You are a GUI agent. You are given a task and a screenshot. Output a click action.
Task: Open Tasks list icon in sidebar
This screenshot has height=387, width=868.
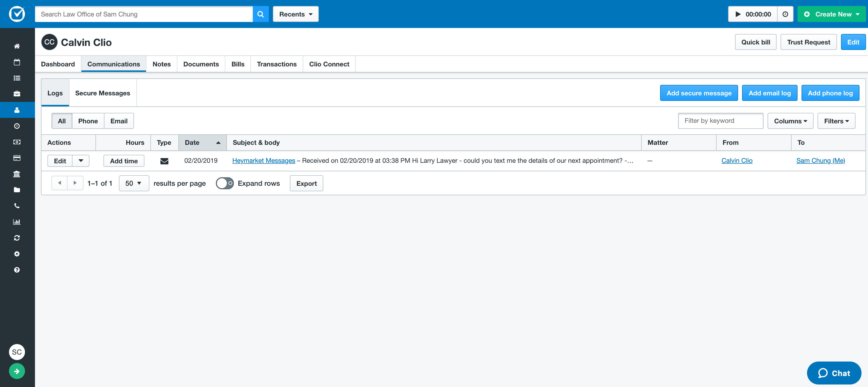(x=17, y=78)
